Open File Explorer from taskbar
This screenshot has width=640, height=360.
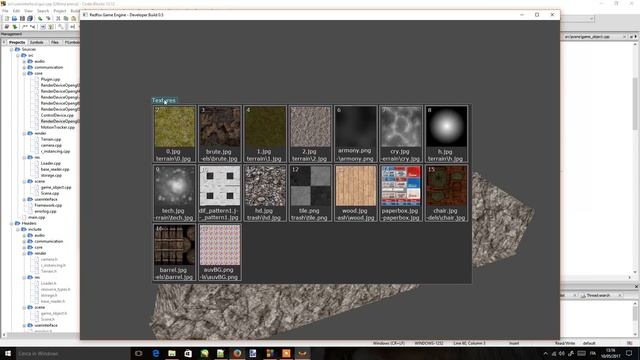(172, 353)
